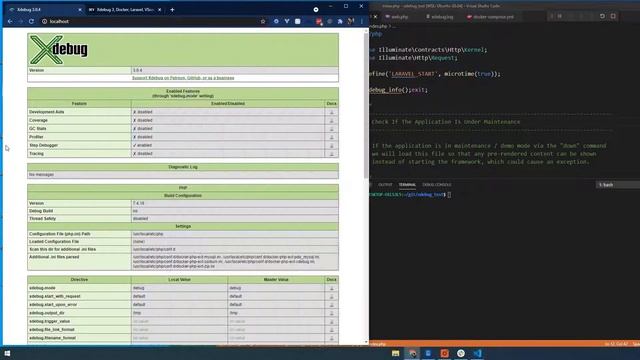The width and height of the screenshot is (640, 360).
Task: Open docs for xdebug.trigger_value directive
Action: (331, 321)
